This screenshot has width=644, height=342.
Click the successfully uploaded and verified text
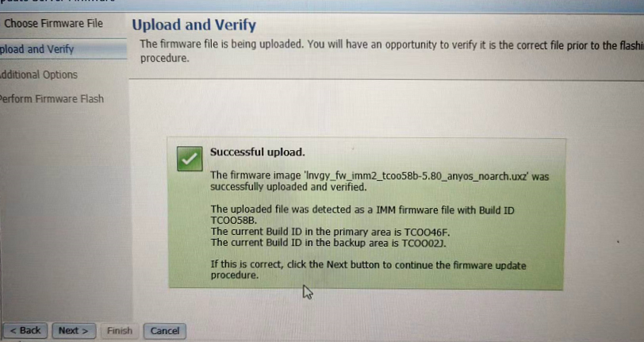[x=289, y=187]
